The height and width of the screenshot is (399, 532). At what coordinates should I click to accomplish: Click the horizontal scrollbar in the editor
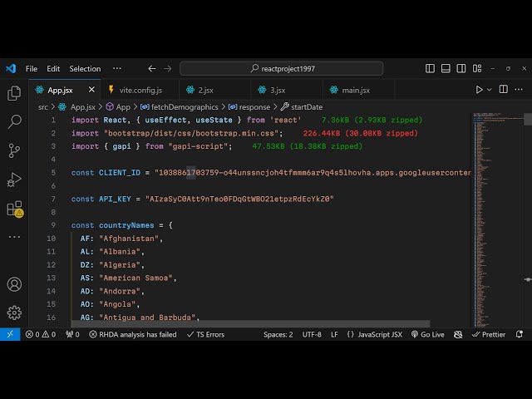click(x=249, y=324)
